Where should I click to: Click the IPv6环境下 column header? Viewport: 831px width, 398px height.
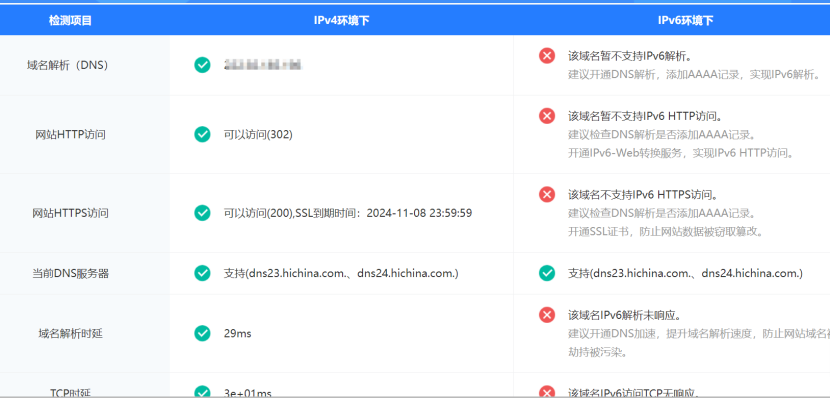tap(685, 21)
